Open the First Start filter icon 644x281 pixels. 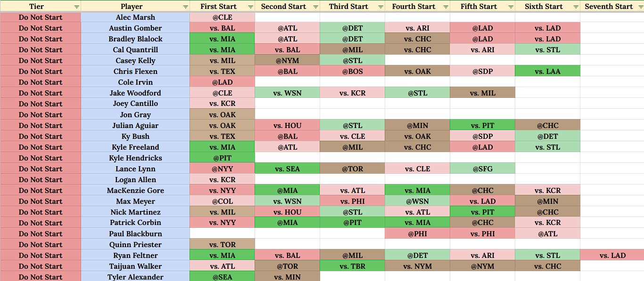250,7
